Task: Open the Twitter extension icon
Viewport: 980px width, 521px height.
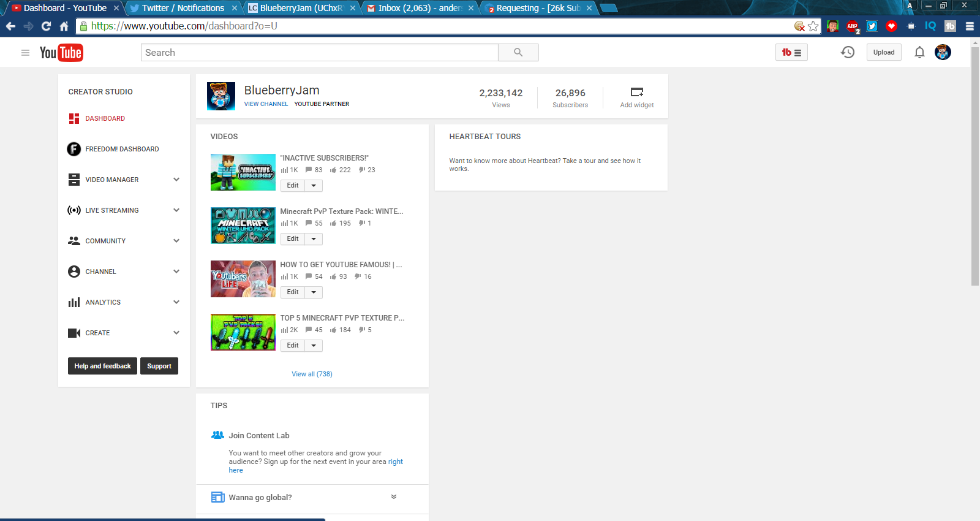Action: pos(872,26)
